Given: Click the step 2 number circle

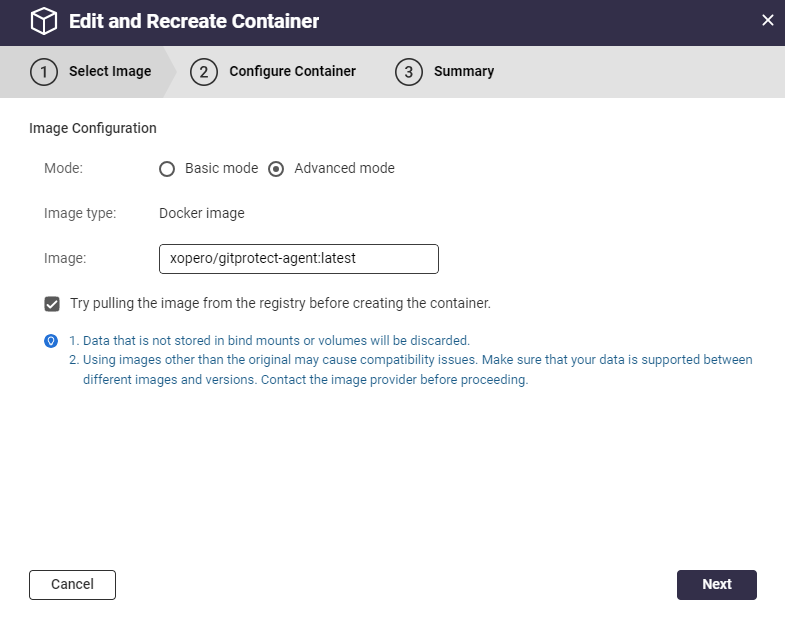Looking at the screenshot, I should pos(204,72).
